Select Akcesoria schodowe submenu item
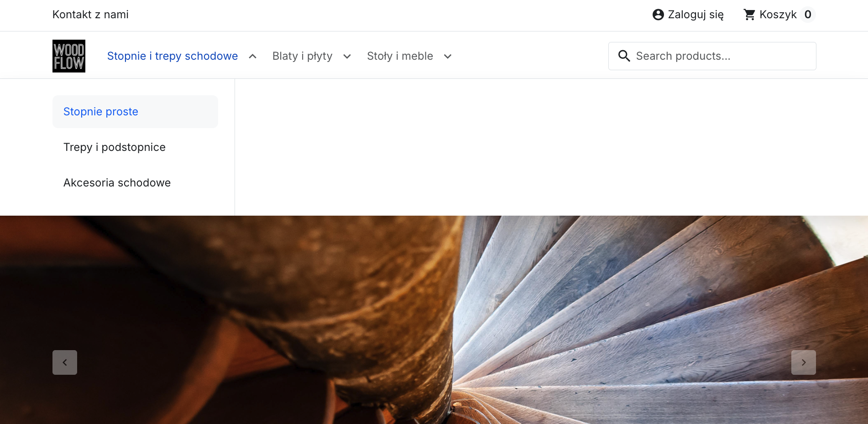The width and height of the screenshot is (868, 424). pos(135,183)
